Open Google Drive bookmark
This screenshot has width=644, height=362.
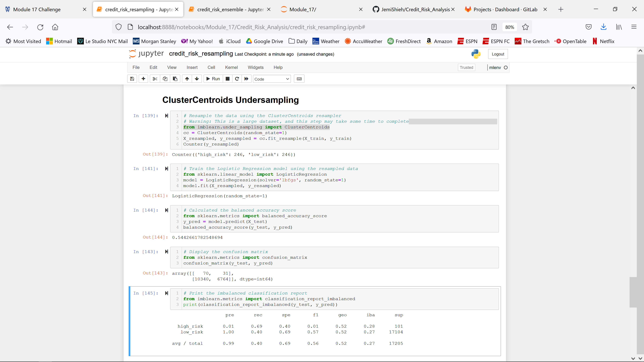point(264,41)
